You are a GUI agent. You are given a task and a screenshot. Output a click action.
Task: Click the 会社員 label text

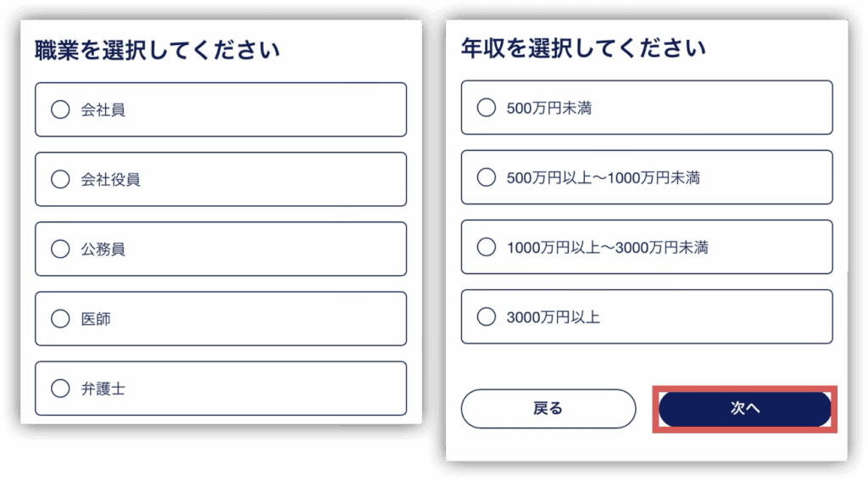pyautogui.click(x=103, y=109)
